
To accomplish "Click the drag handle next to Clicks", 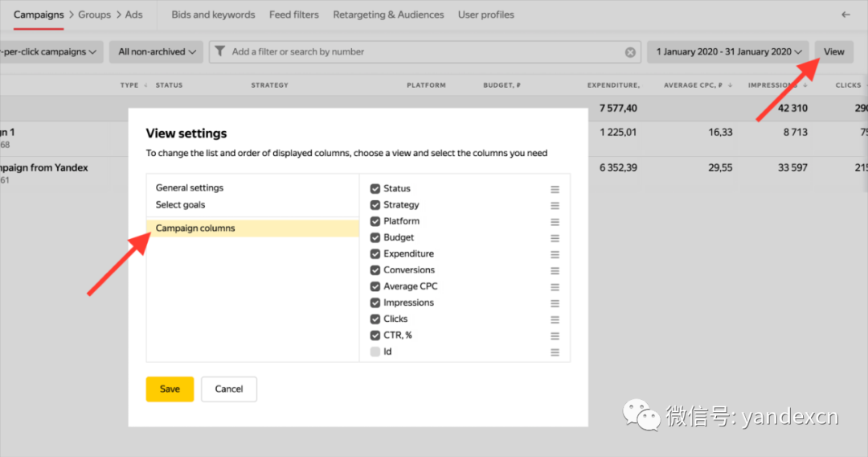I will (x=555, y=319).
